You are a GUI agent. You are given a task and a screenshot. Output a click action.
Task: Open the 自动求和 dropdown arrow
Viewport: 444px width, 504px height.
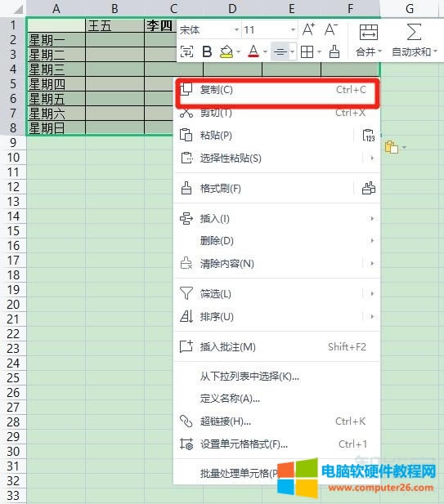435,51
